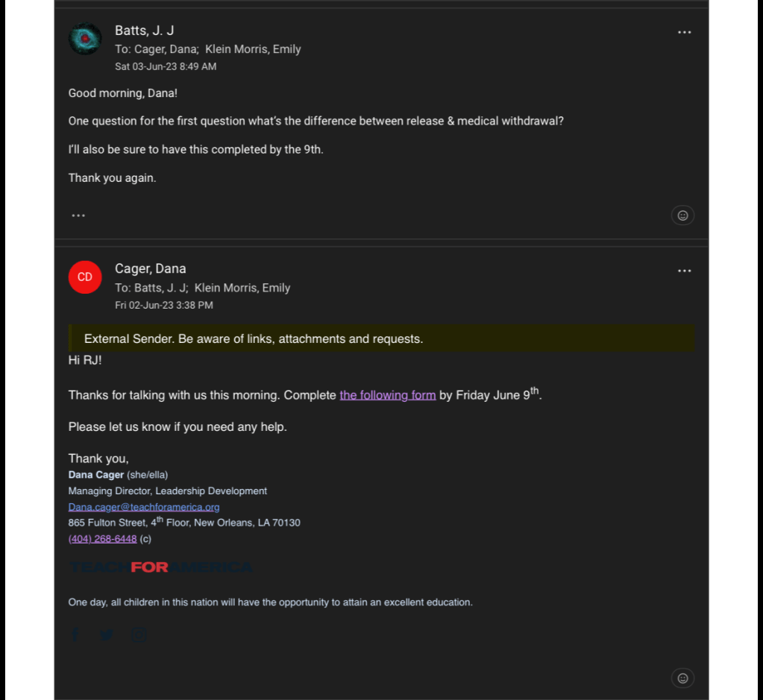Click the red CD avatar circle
The image size is (763, 700).
click(x=85, y=277)
